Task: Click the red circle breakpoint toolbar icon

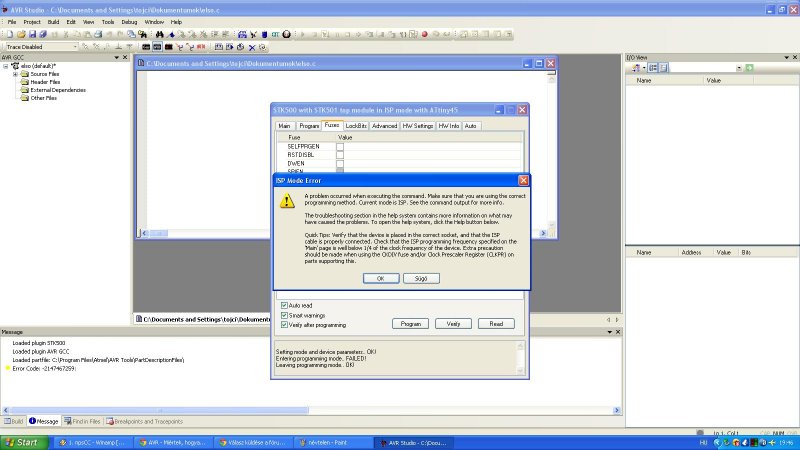Action: 424,34
